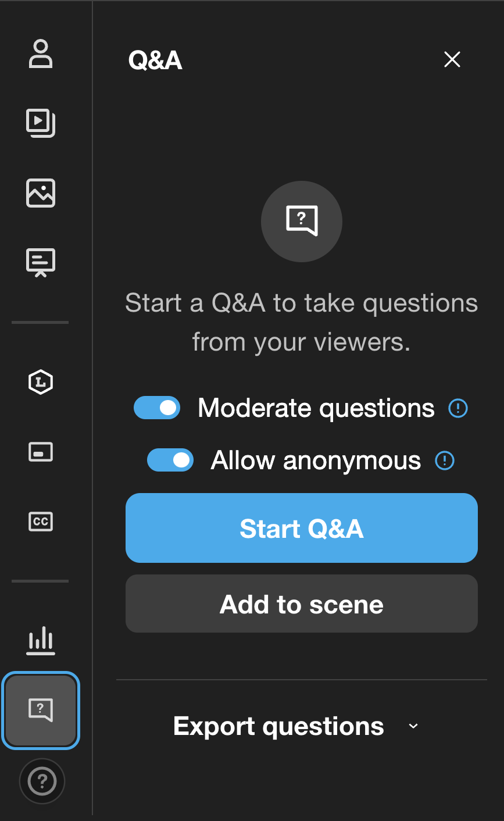The height and width of the screenshot is (821, 504).
Task: Show info for Moderate questions
Action: tap(458, 408)
